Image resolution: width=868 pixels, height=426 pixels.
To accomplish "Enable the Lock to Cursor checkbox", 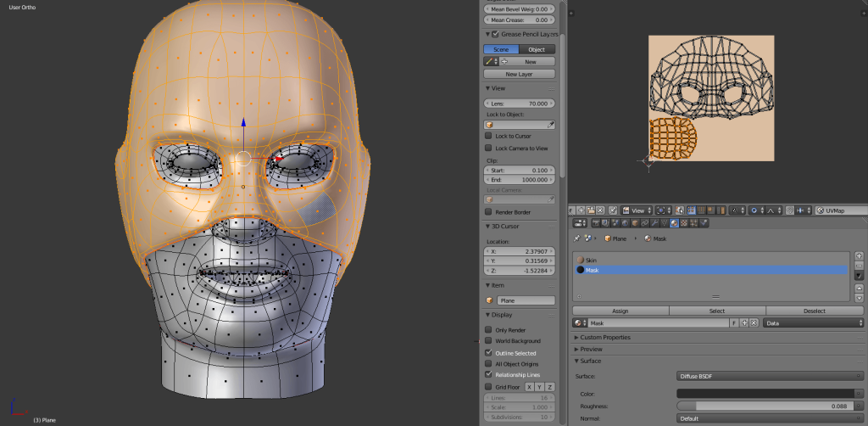I will pos(488,136).
